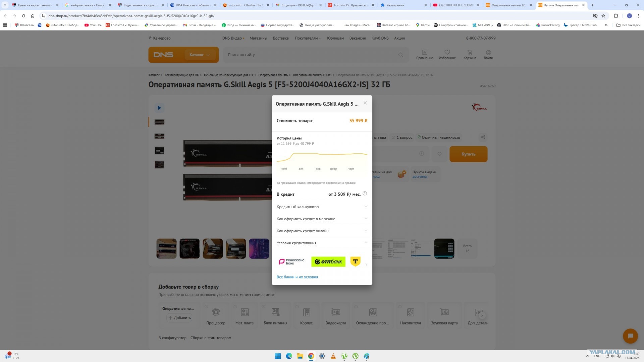
Task: Open YouTube bookmark
Action: tap(93, 25)
